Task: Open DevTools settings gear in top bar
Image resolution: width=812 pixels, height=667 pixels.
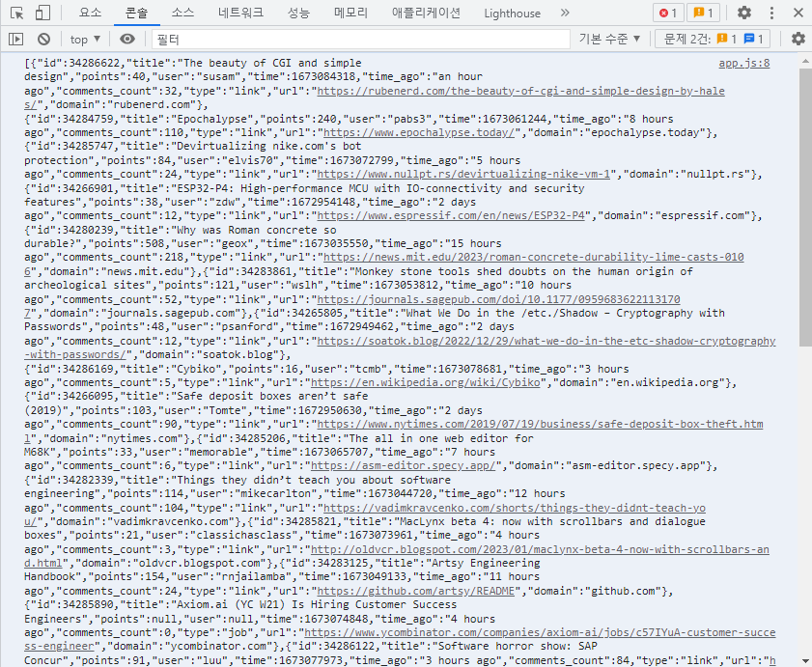Action: coord(744,13)
